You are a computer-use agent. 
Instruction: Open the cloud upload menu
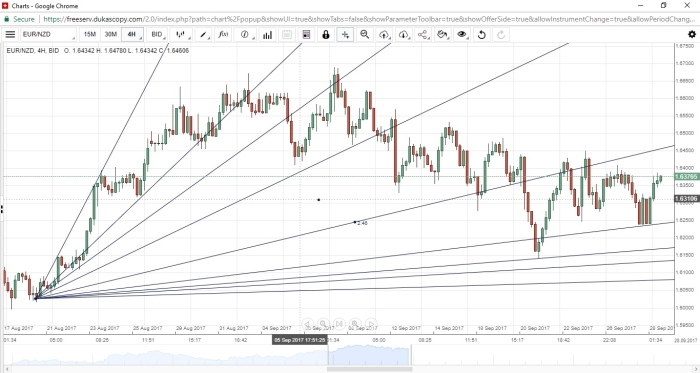384,34
